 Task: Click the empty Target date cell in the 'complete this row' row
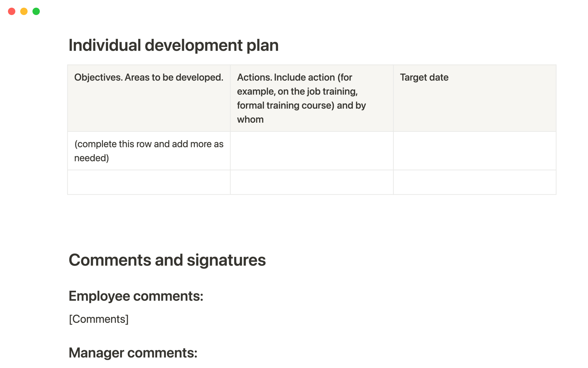coord(475,151)
